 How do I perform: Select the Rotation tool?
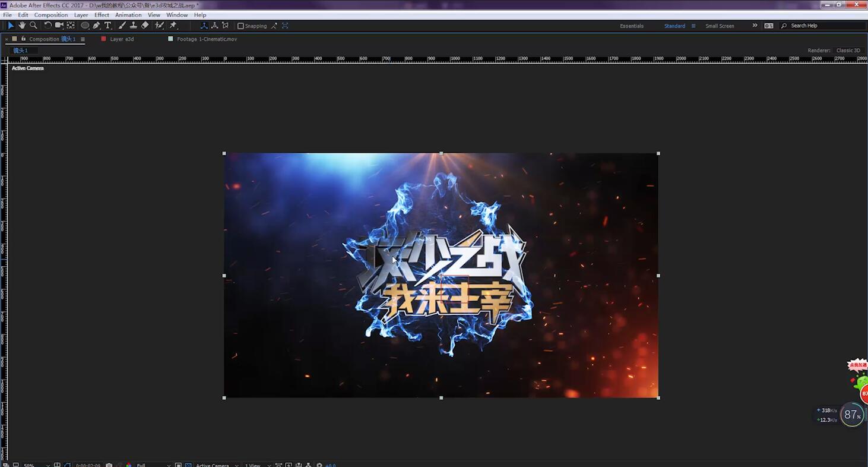(x=47, y=26)
